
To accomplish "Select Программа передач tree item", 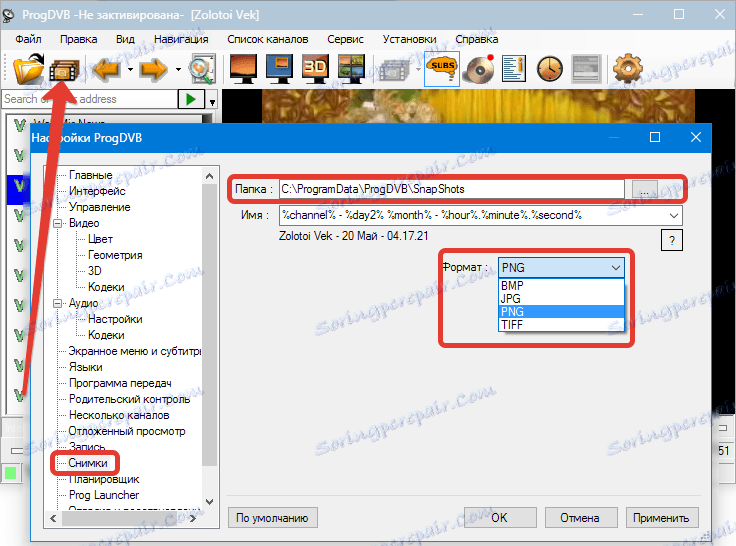I will point(120,383).
